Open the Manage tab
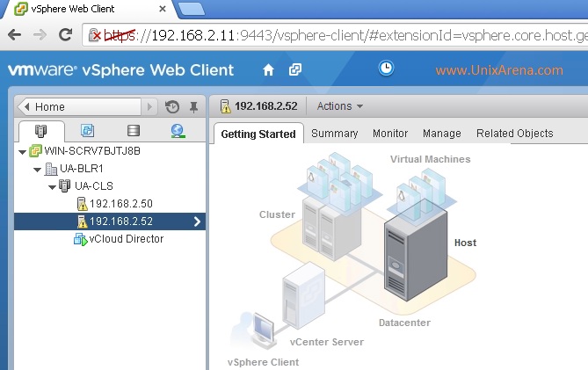 coord(442,134)
